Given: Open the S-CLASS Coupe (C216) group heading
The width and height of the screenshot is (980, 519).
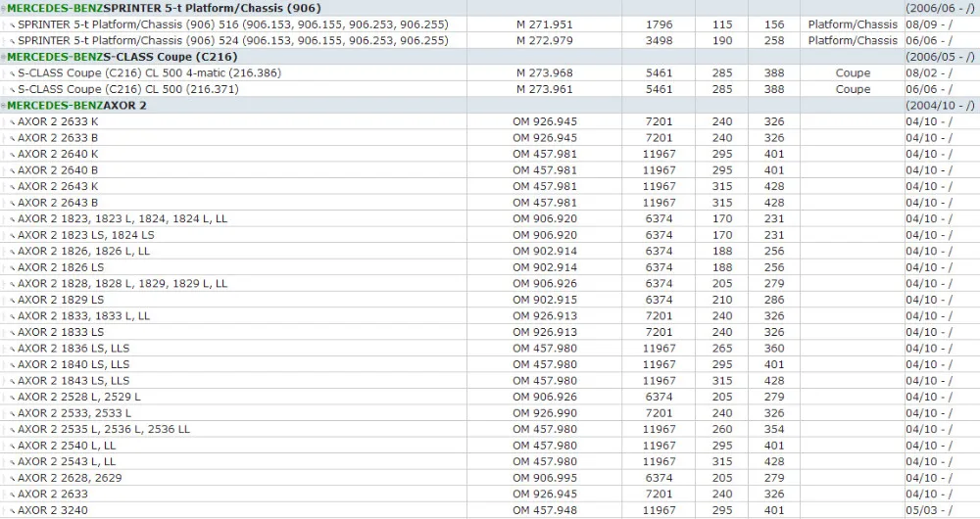Looking at the screenshot, I should pos(122,57).
